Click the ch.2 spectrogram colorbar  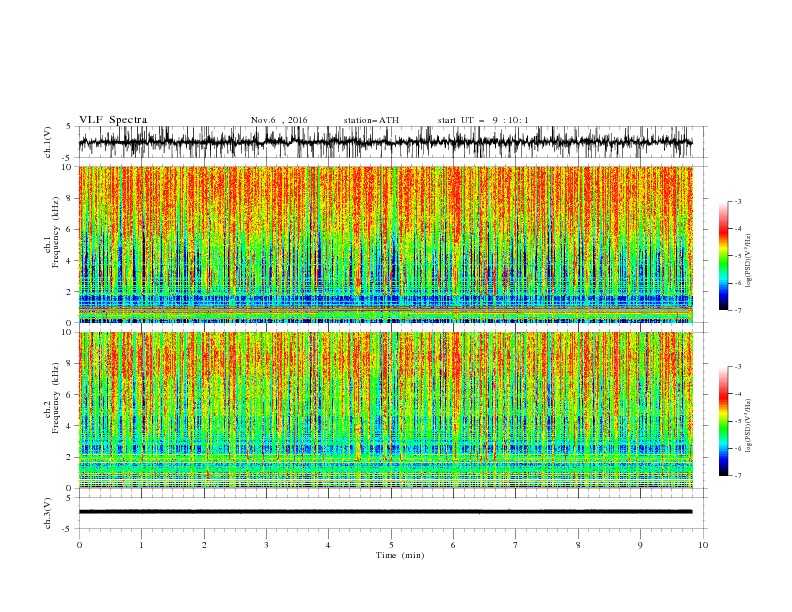723,421
